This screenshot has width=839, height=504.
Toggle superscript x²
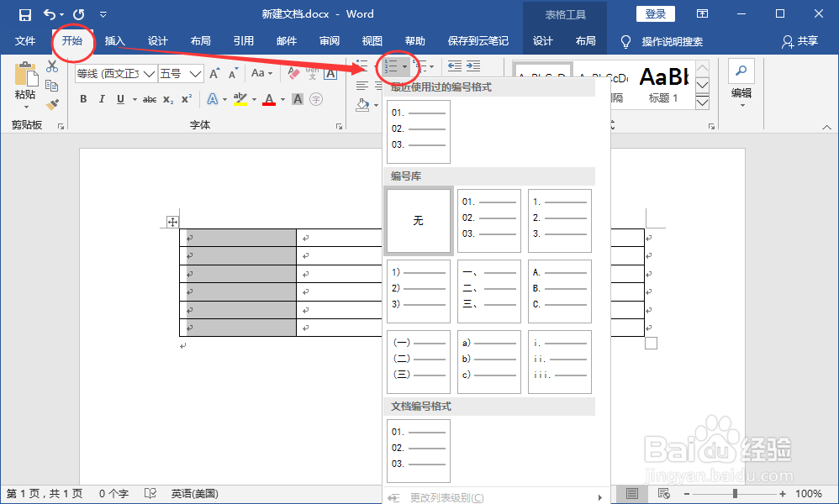(x=186, y=99)
